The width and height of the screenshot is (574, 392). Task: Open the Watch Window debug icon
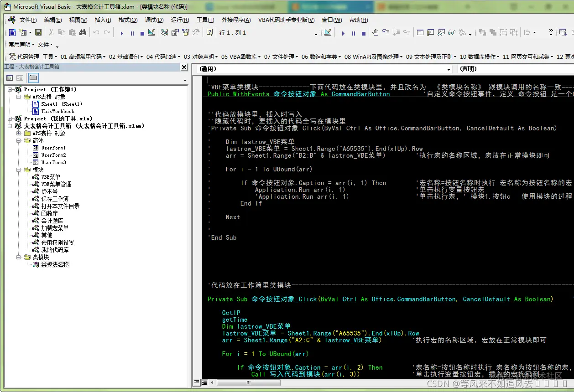click(x=441, y=32)
